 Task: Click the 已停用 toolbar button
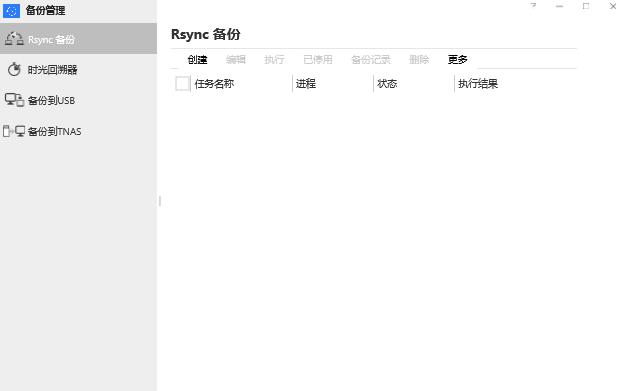(318, 60)
